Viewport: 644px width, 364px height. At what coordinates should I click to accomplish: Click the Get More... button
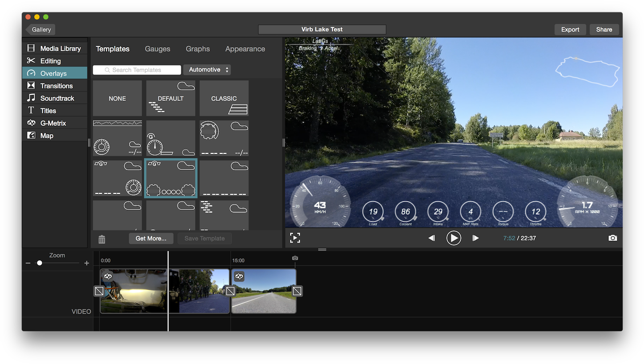click(x=151, y=239)
